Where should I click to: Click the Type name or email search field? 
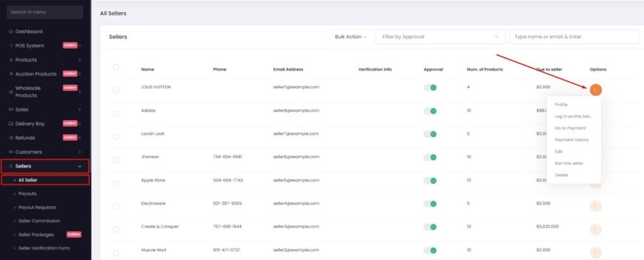point(574,37)
